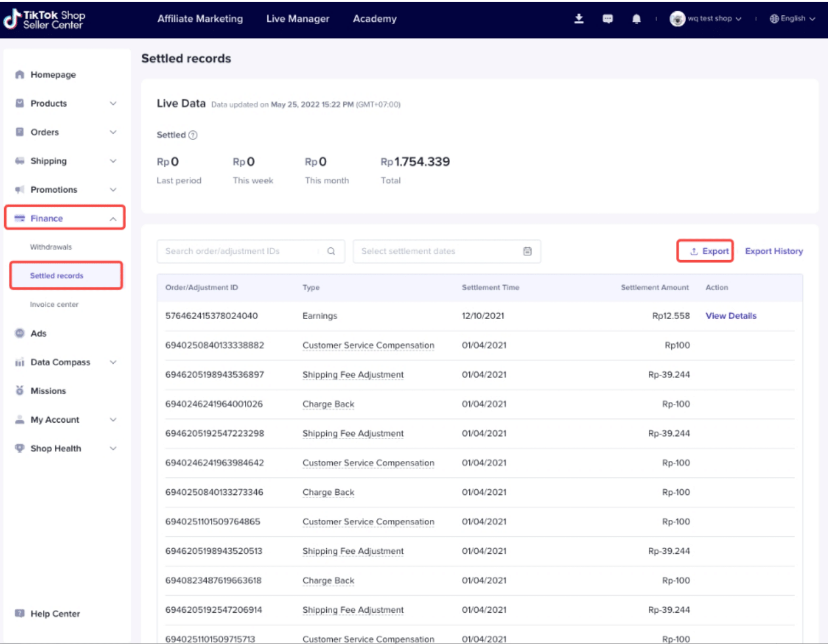Open the chat messages icon
The height and width of the screenshot is (644, 828).
coord(608,19)
